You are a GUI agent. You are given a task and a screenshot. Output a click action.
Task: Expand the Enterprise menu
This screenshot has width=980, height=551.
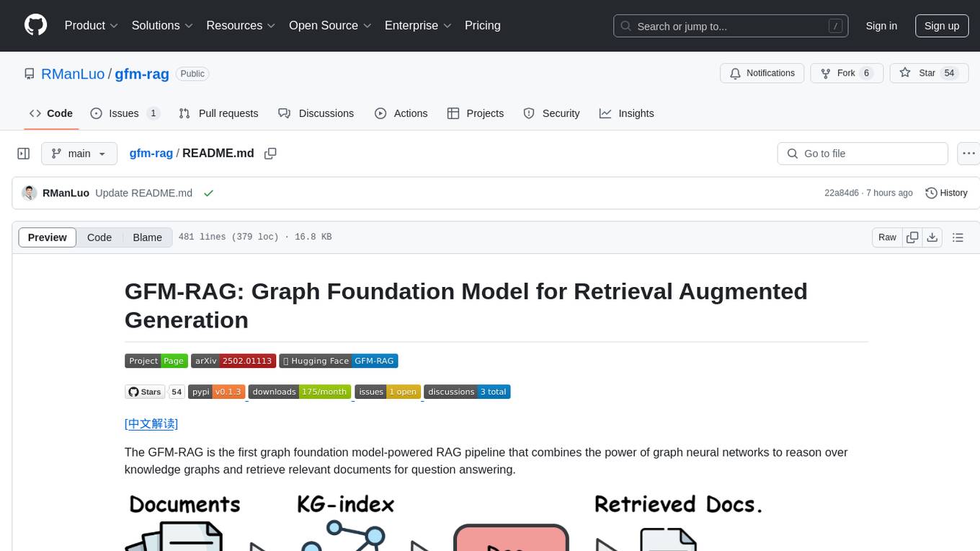pos(419,25)
